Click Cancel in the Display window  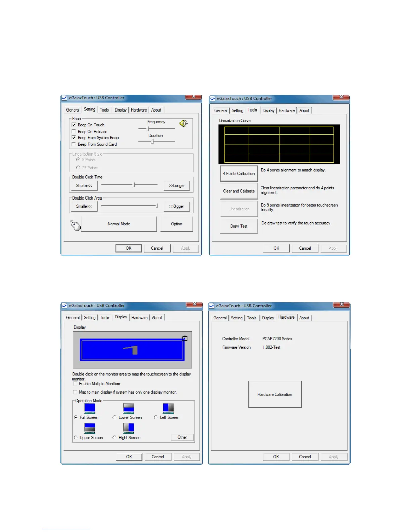[158, 457]
